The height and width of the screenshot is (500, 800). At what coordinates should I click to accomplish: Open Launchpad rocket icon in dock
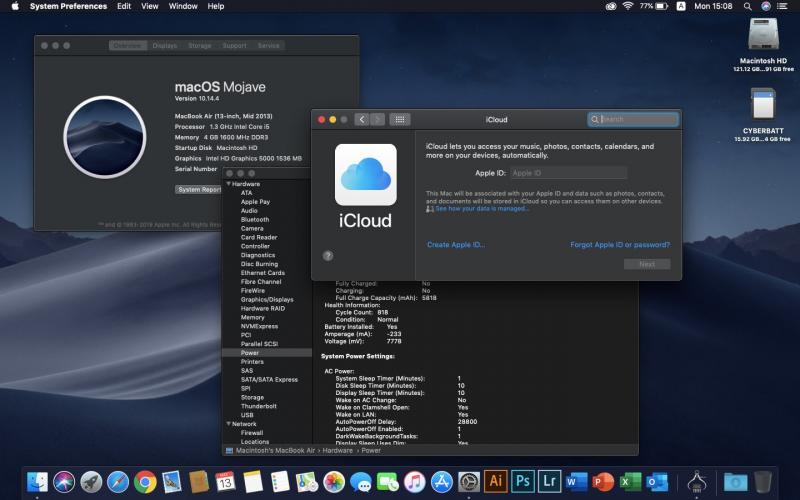point(91,482)
